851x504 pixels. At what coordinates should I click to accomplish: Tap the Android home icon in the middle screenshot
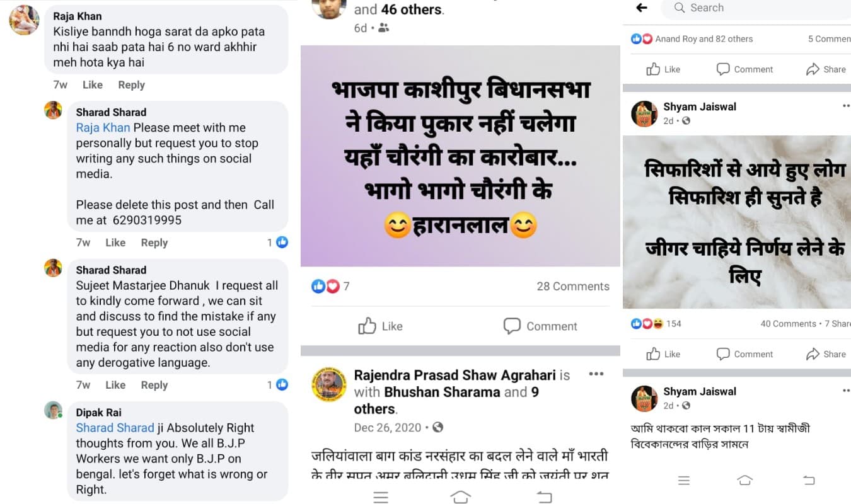(x=461, y=497)
